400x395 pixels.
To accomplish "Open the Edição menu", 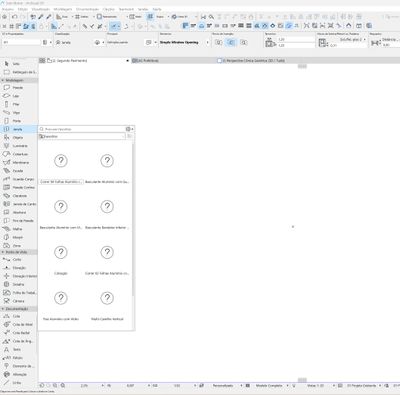I will 23,9.
